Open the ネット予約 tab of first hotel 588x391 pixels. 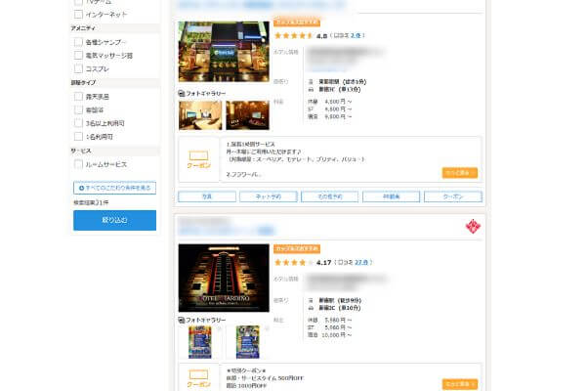(x=268, y=196)
